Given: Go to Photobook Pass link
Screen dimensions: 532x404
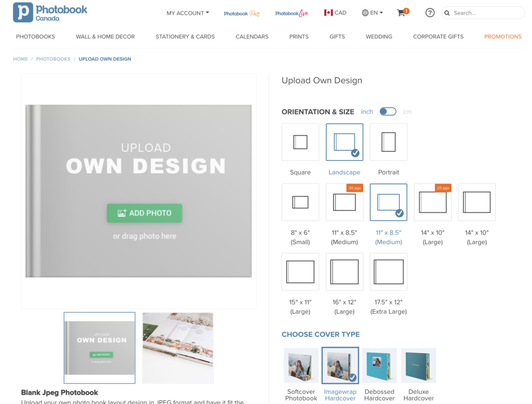Looking at the screenshot, I should (242, 14).
